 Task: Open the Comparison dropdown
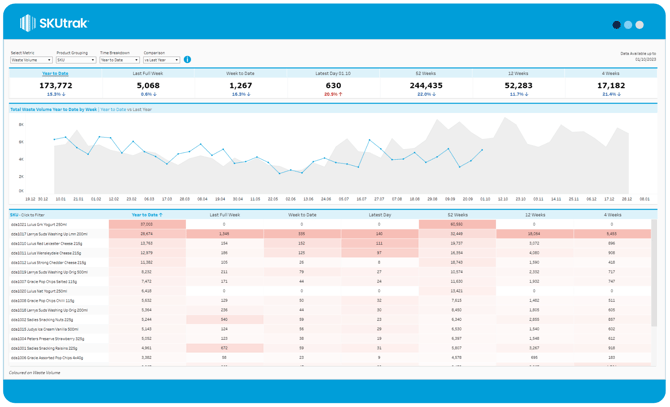161,60
